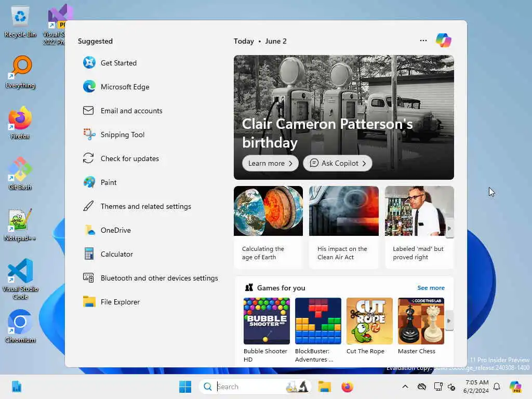Viewport: 532px width, 399px height.
Task: Open His impact on the Clean Air Act card
Action: 344,227
